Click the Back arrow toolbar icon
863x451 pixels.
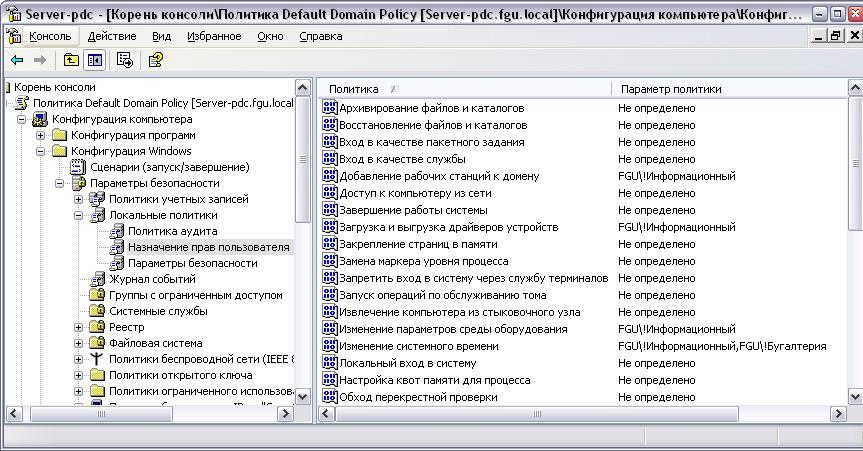17,60
